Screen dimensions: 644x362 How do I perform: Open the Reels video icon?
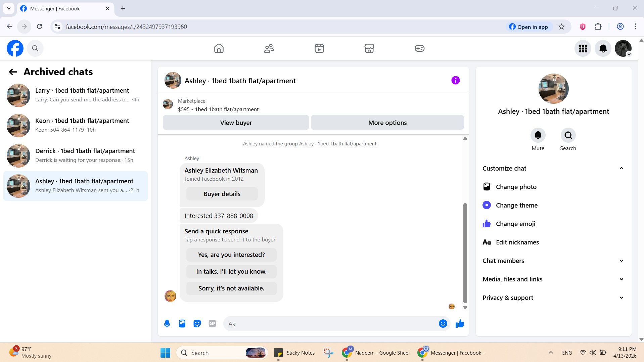(x=319, y=48)
